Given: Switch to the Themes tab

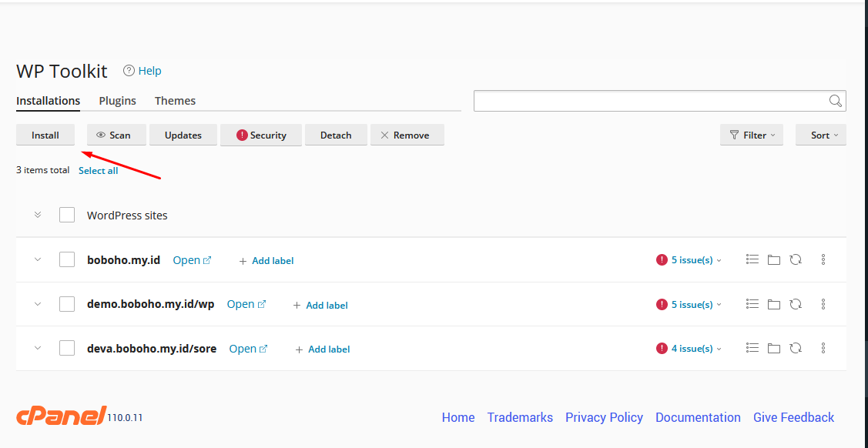Looking at the screenshot, I should [x=175, y=101].
